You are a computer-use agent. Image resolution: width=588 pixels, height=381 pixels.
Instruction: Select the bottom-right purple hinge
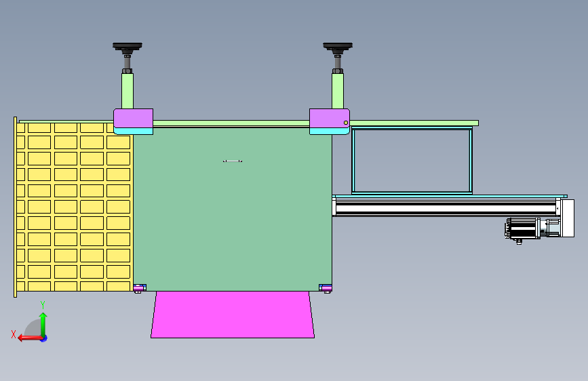point(326,288)
